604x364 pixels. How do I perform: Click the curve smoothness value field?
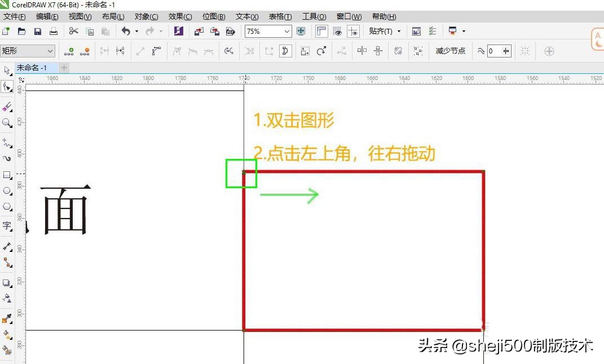pos(494,51)
